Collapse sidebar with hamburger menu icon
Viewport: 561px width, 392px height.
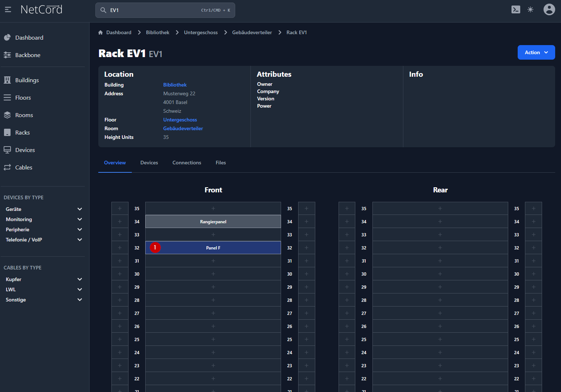[x=8, y=10]
